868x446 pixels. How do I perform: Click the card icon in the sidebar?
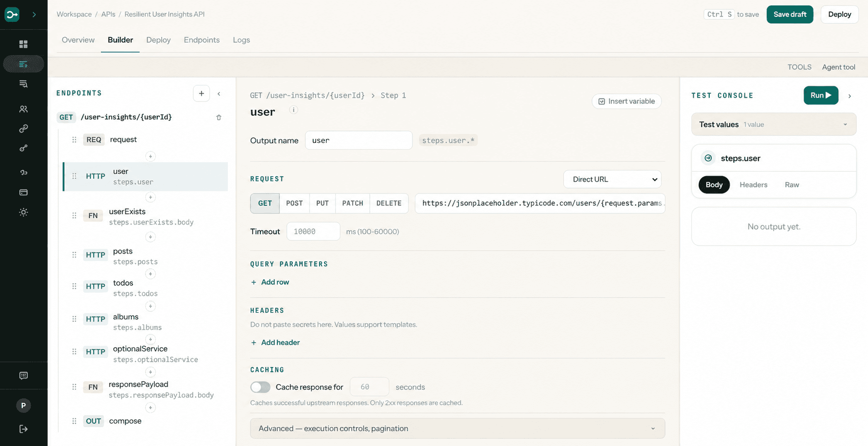(23, 192)
